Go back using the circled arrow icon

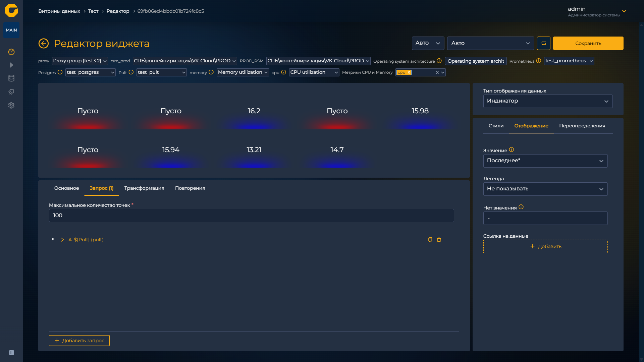(44, 43)
